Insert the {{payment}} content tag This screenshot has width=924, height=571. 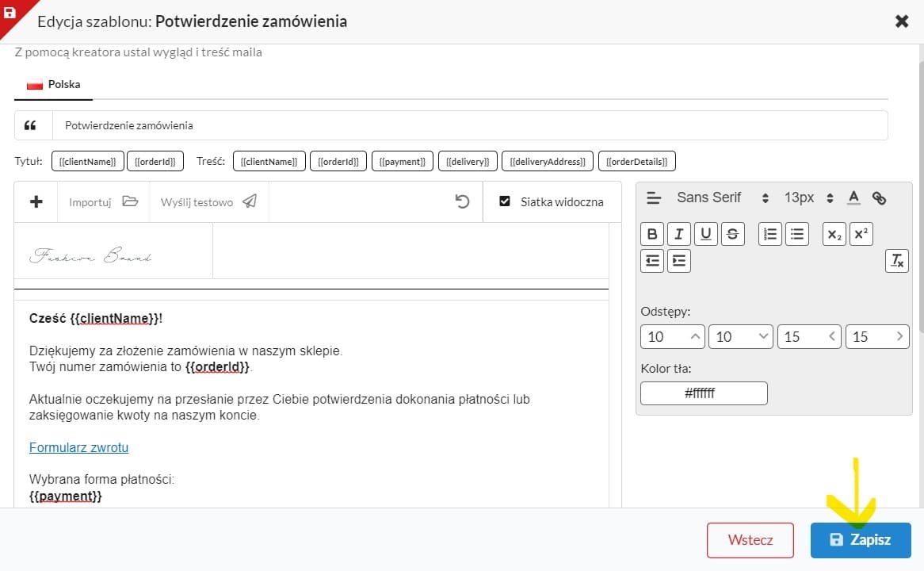[x=403, y=162]
